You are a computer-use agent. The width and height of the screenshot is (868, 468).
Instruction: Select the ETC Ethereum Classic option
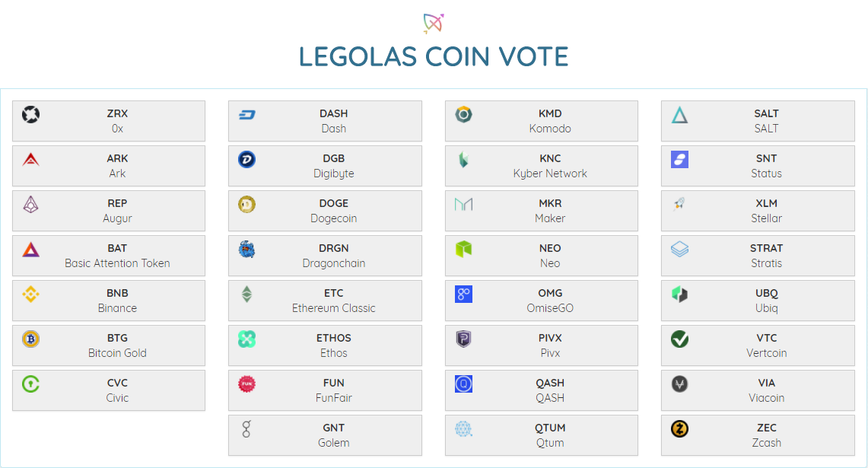[325, 300]
